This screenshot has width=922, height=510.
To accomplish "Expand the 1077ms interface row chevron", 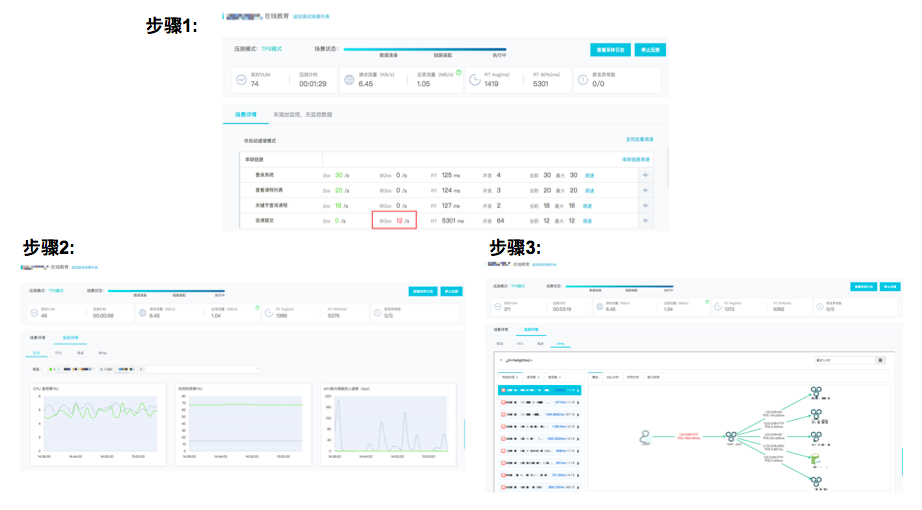I will (x=578, y=402).
